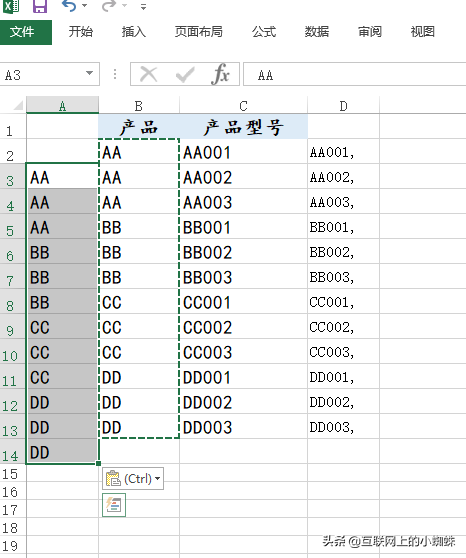
Task: Select cell B2 containing AA
Action: point(139,152)
